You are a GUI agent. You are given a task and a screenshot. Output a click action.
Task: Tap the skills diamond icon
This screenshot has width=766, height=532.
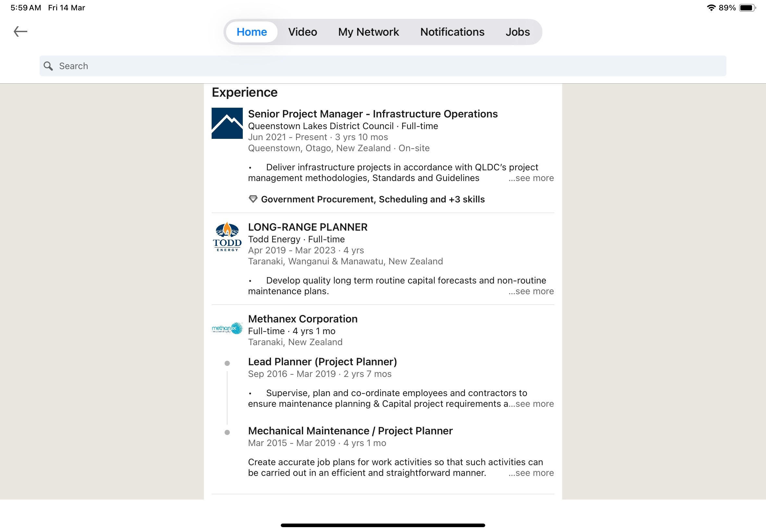click(x=253, y=199)
